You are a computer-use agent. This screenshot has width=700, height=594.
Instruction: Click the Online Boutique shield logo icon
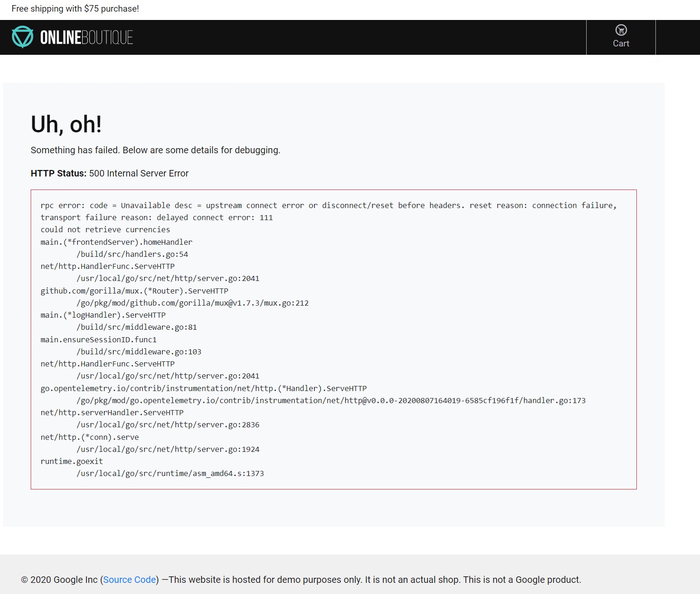[x=22, y=37]
